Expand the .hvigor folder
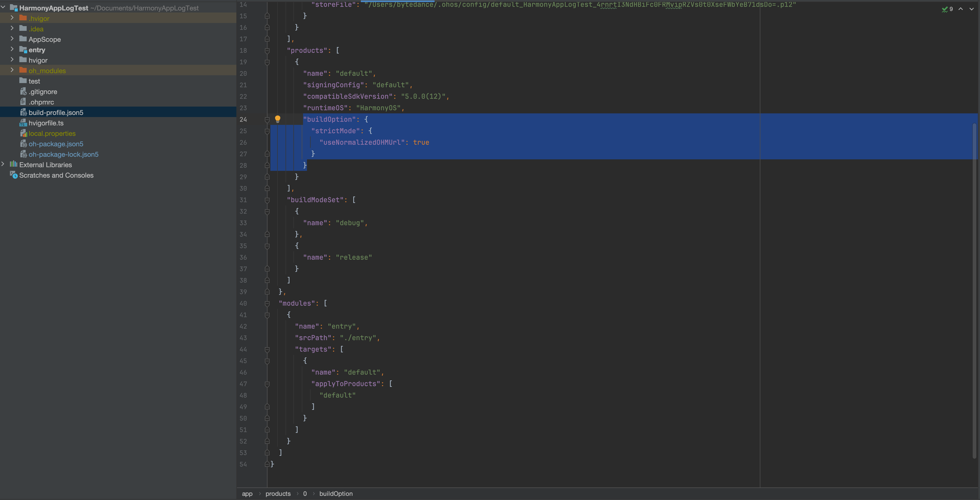This screenshot has height=500, width=980. tap(12, 18)
